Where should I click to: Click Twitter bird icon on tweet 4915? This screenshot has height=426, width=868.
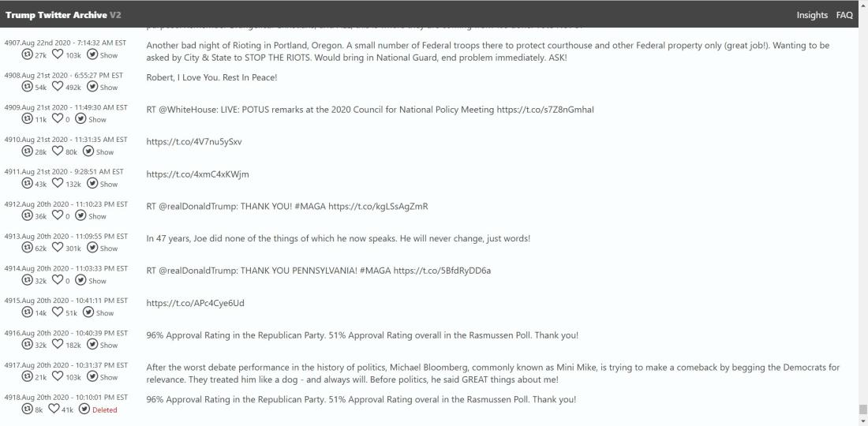[88, 312]
